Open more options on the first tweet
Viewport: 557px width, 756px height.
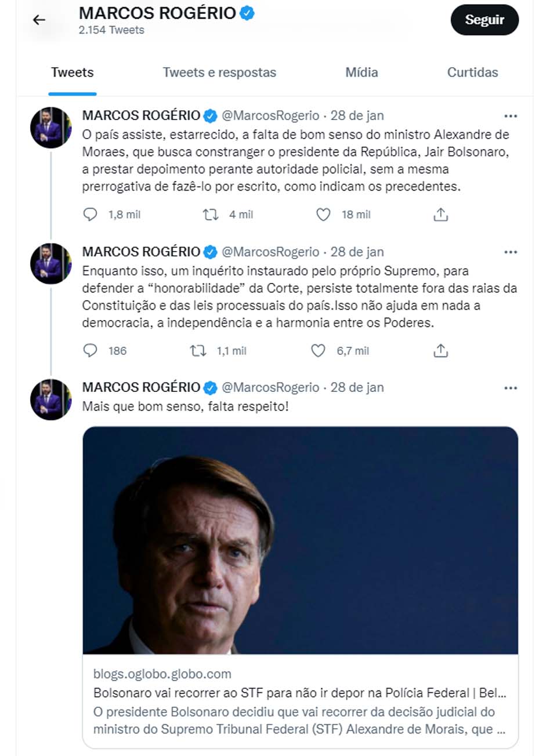coord(511,116)
